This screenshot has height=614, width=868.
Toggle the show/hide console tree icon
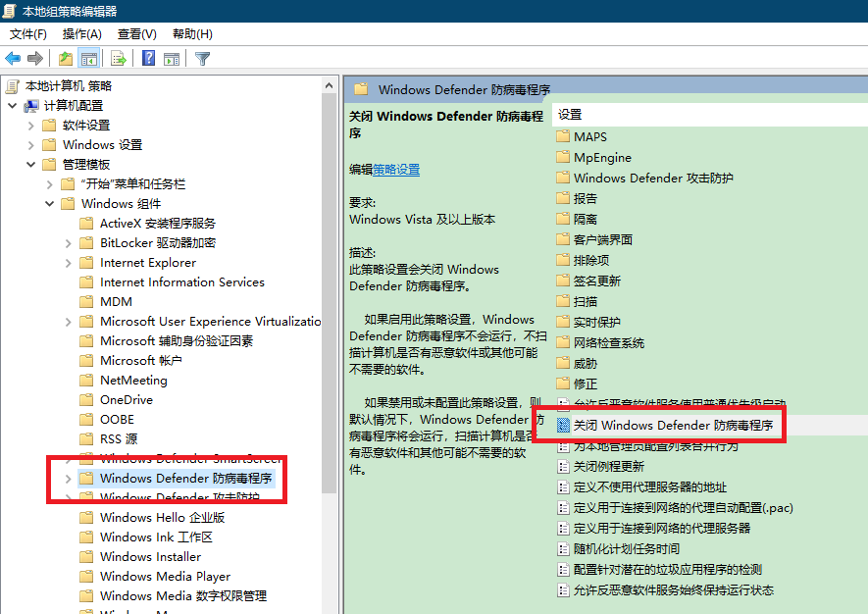88,58
